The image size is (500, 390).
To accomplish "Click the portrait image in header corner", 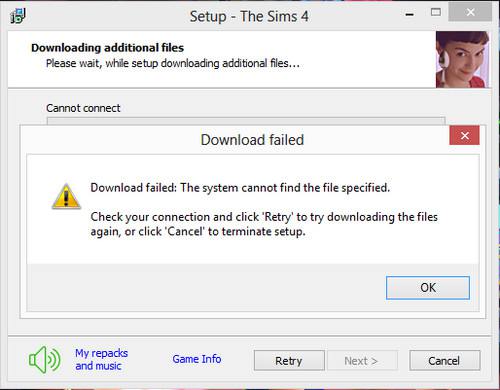I will click(x=462, y=59).
